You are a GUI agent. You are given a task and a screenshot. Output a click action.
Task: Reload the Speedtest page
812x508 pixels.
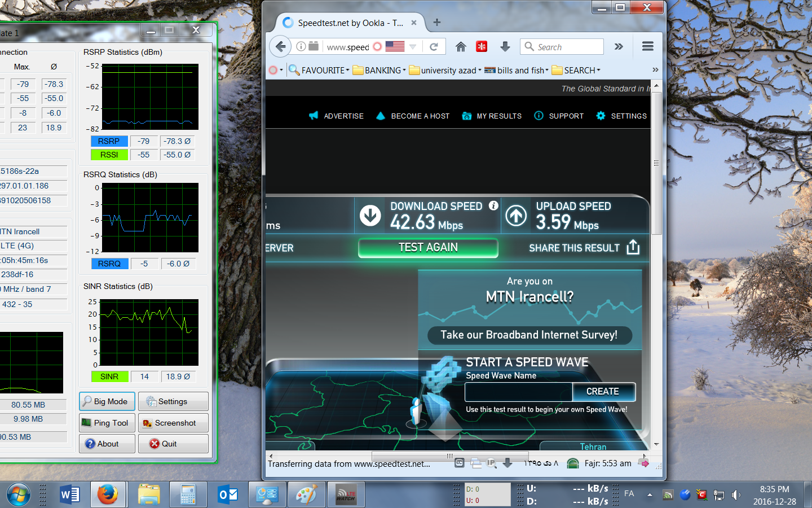coord(434,46)
